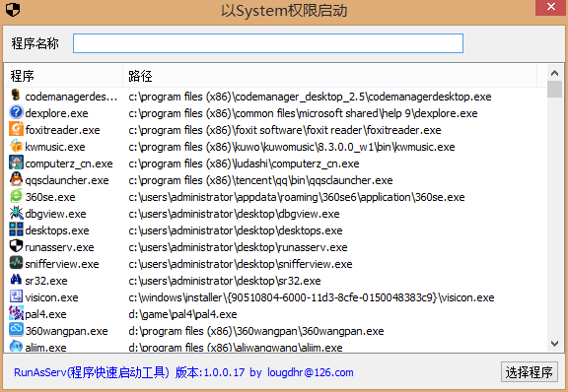Select the pal4.exe program name
The width and height of the screenshot is (568, 392).
(x=45, y=314)
